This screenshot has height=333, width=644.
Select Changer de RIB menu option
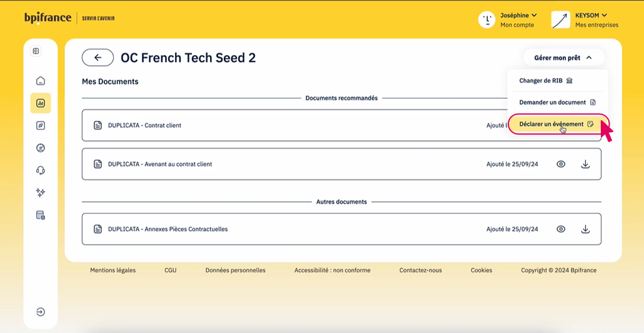tap(546, 81)
